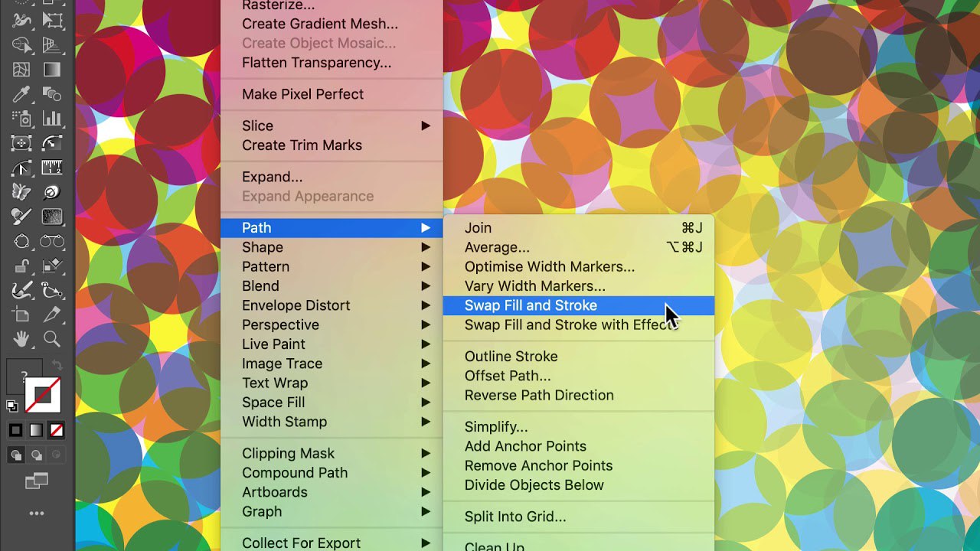Expand the Image Trace submenu arrow
The width and height of the screenshot is (980, 551).
point(426,364)
